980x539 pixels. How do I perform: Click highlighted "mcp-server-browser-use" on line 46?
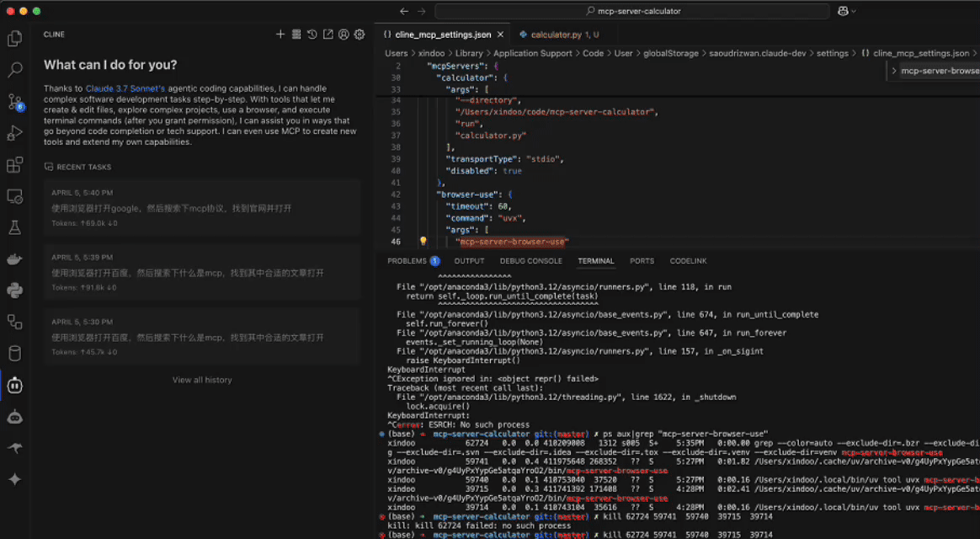click(512, 242)
